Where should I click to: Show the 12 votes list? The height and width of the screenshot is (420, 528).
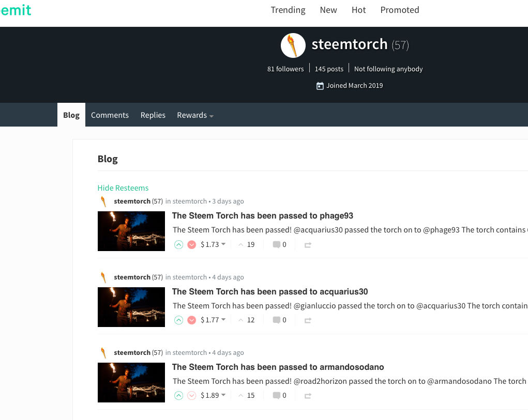tap(247, 320)
